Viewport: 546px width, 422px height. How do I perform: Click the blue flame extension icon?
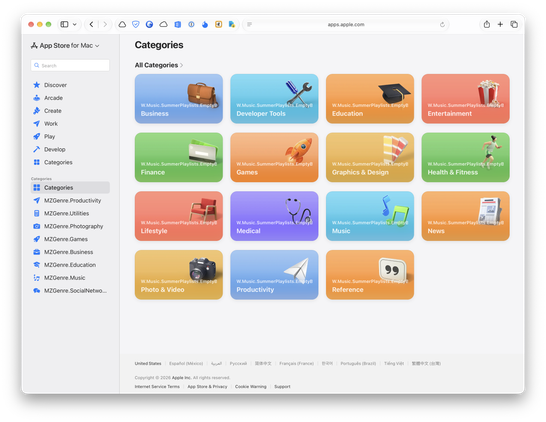click(x=205, y=24)
